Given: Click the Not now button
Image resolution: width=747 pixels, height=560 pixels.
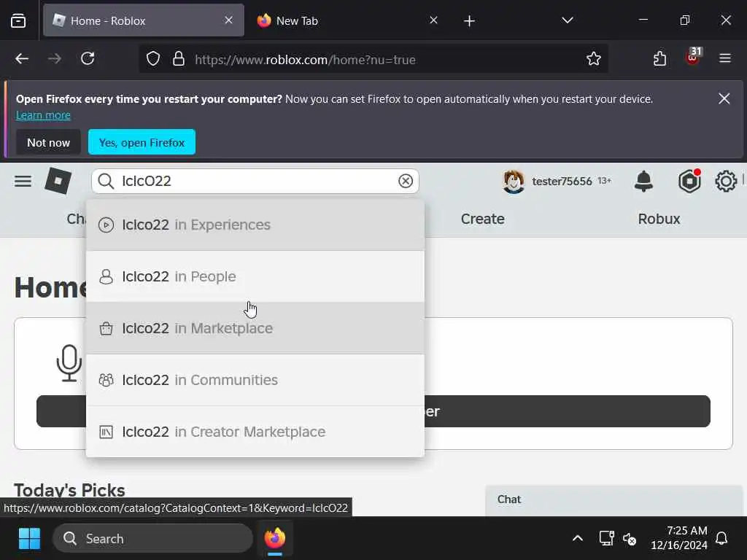Looking at the screenshot, I should pyautogui.click(x=48, y=142).
